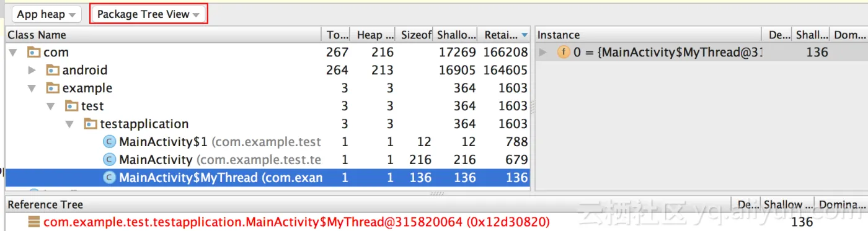Click the MainActivity$1 class icon
Viewport: 868px width, 231px height.
point(109,142)
